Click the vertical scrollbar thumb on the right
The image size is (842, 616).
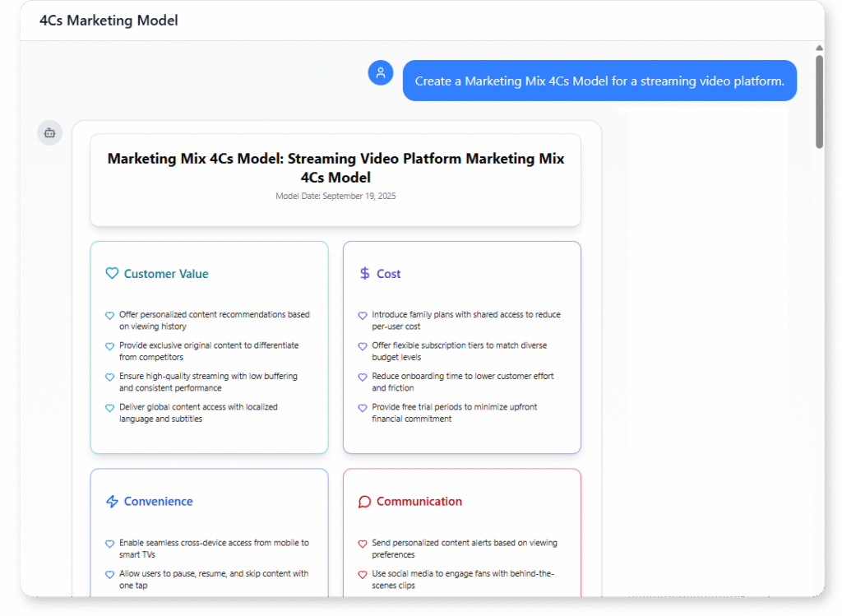tap(819, 97)
